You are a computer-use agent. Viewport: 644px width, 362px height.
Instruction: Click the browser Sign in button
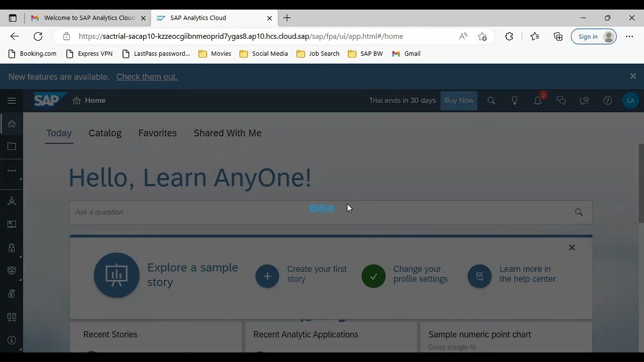coord(594,36)
